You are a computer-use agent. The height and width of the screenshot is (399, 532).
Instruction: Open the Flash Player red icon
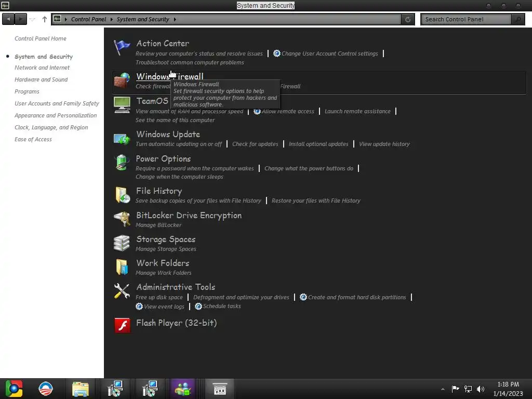pyautogui.click(x=122, y=325)
